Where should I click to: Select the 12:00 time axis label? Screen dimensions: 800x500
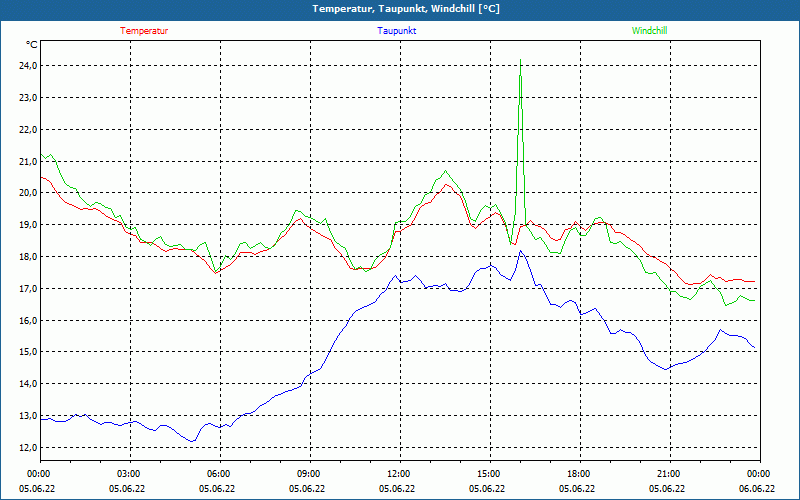[x=398, y=474]
